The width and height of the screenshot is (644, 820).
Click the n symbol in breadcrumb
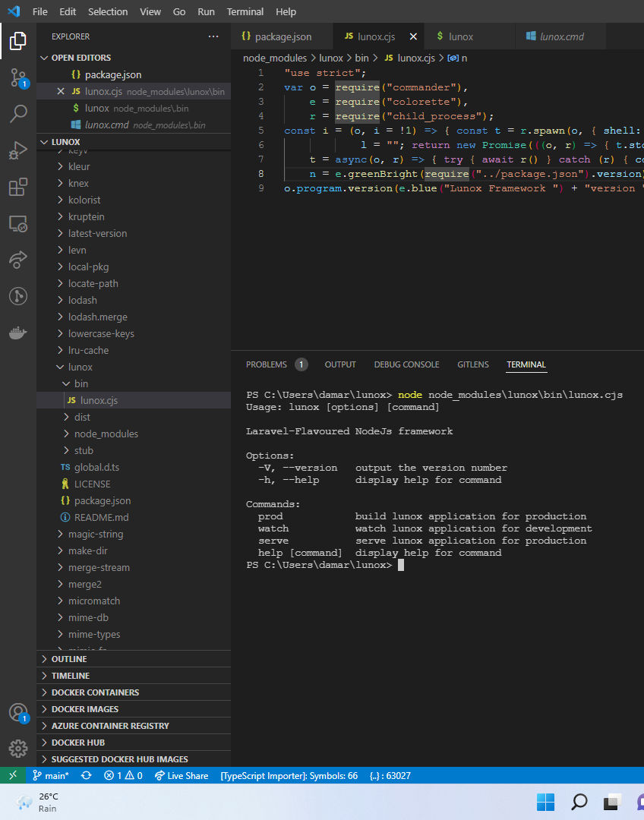458,58
